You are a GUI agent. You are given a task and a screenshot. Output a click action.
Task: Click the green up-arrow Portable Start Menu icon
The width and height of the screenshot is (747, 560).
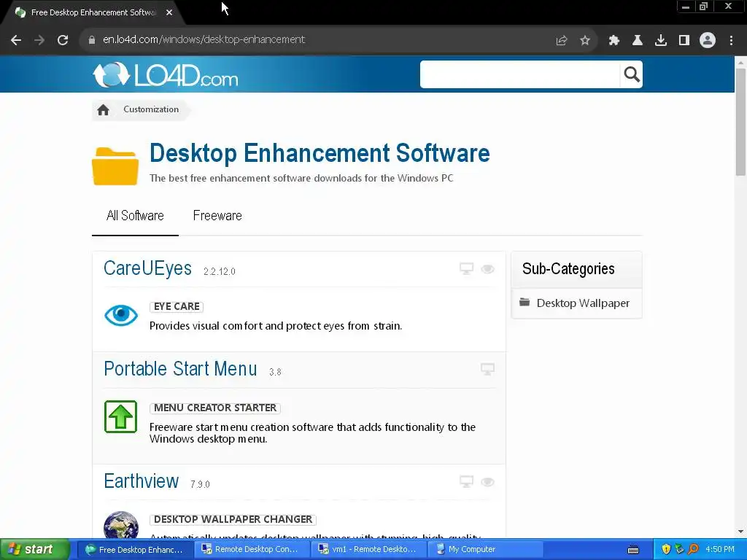click(120, 416)
